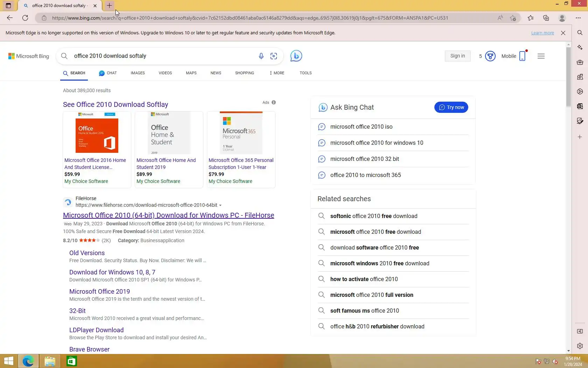Screen dimensions: 588x368
Task: Expand the FileHorse URL dropdown arrow
Action: (x=220, y=205)
